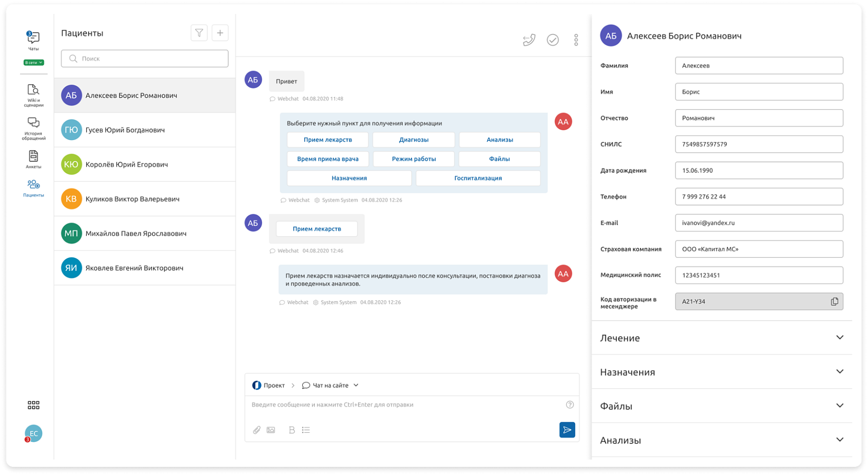Viewport: 868px width, 475px height.
Task: Open the Чаты section in sidebar
Action: click(x=33, y=41)
